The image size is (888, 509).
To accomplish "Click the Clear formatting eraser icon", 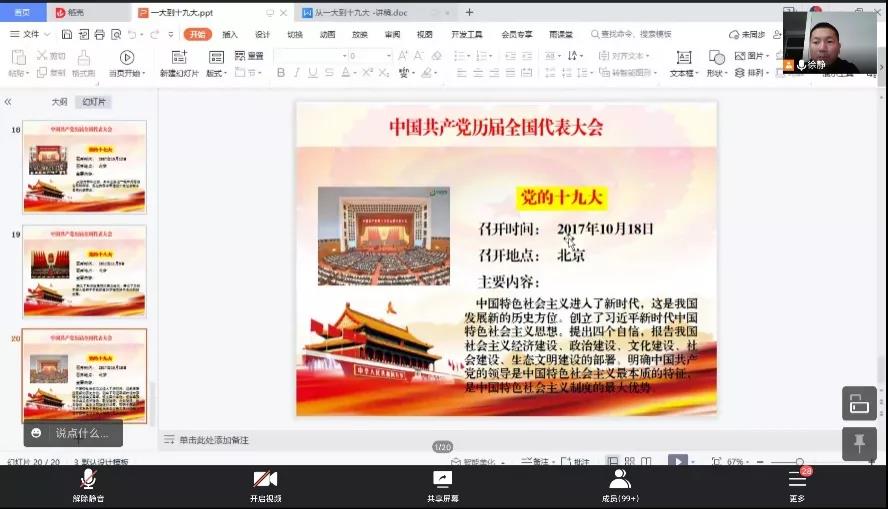I will (x=437, y=55).
